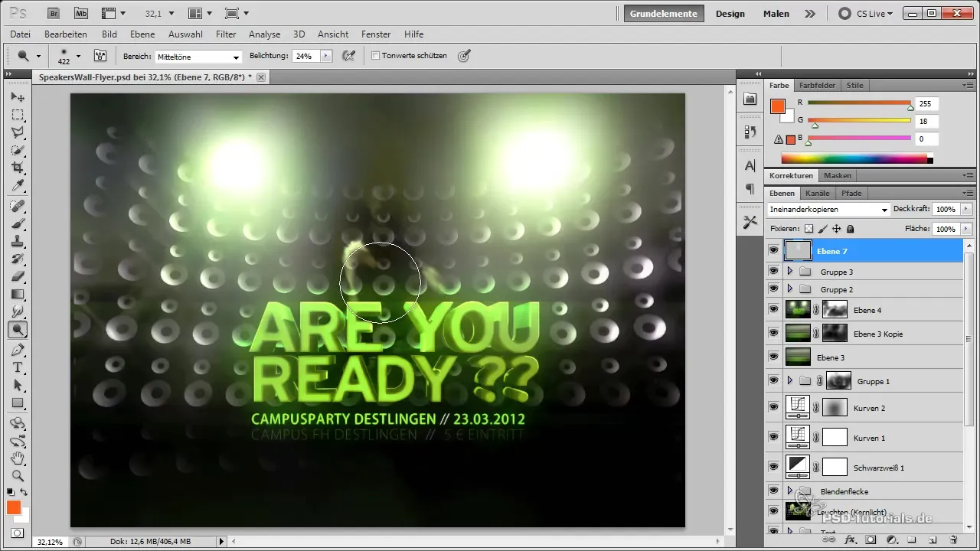Viewport: 980px width, 551px height.
Task: Select the Polygonal Lasso tool
Action: (17, 133)
